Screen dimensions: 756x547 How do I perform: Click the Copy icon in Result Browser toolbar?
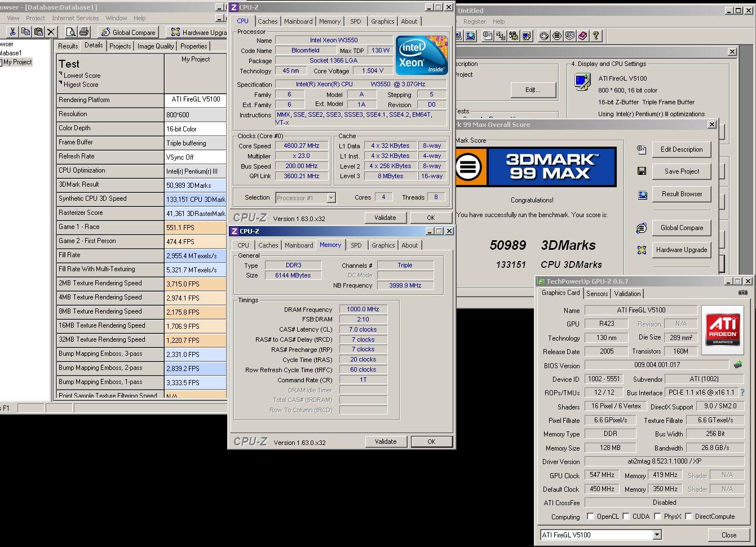25,32
